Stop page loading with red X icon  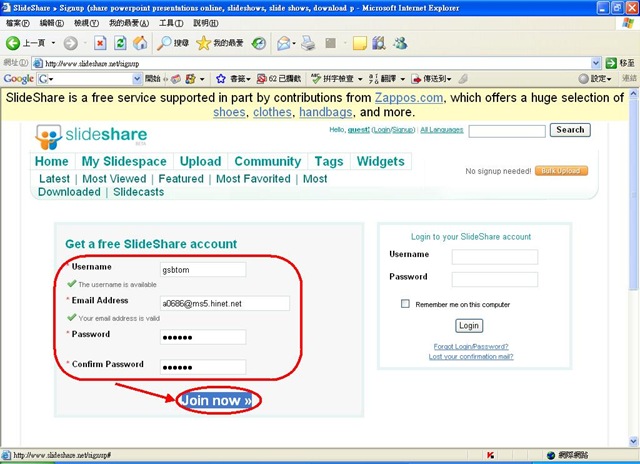tap(100, 43)
